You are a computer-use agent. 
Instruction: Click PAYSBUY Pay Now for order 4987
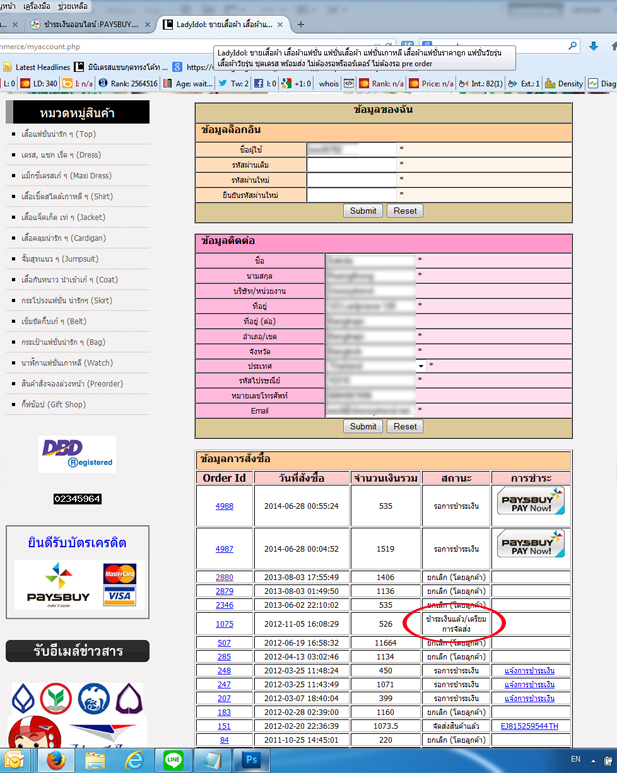(x=531, y=544)
